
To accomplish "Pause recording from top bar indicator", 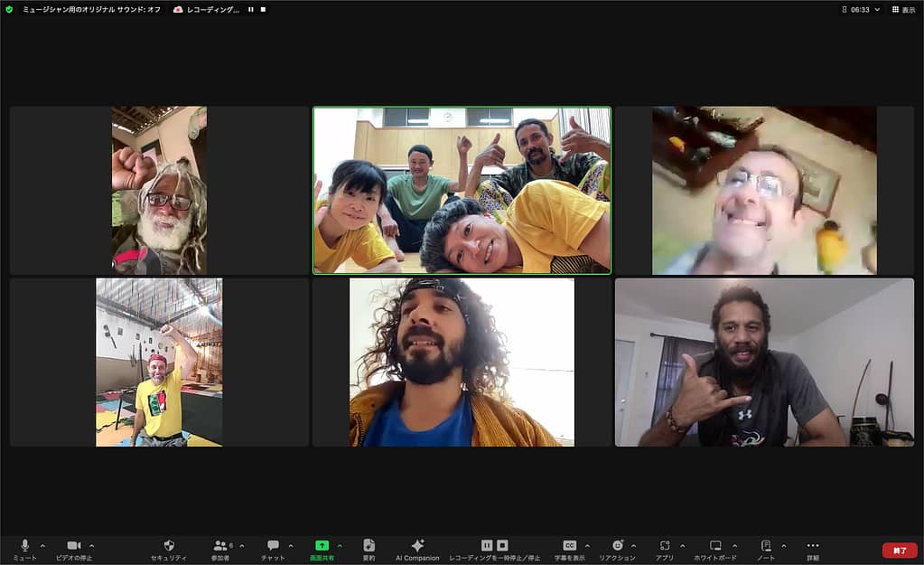I will click(x=251, y=9).
